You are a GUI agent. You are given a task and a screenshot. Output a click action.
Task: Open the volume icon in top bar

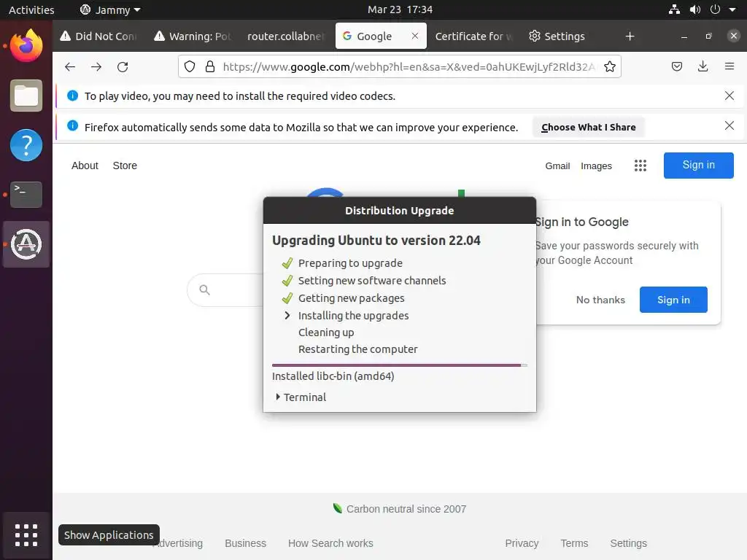(695, 9)
